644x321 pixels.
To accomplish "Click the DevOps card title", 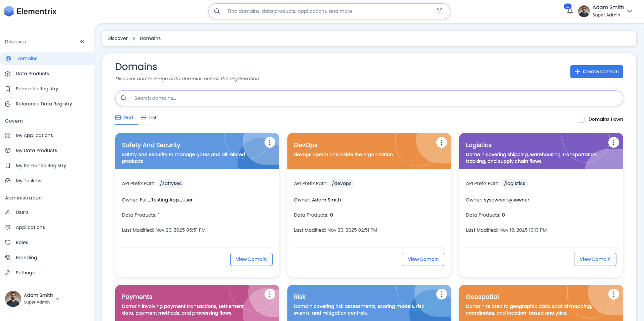I will [x=306, y=145].
